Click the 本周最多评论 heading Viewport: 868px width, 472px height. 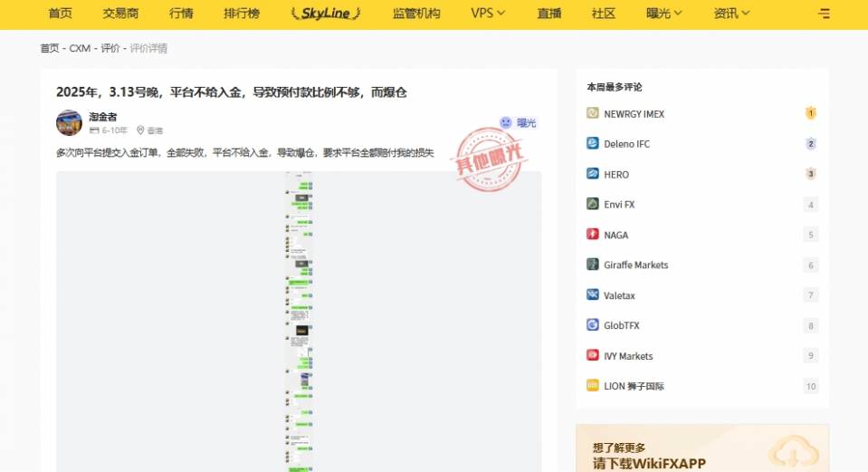coord(615,87)
